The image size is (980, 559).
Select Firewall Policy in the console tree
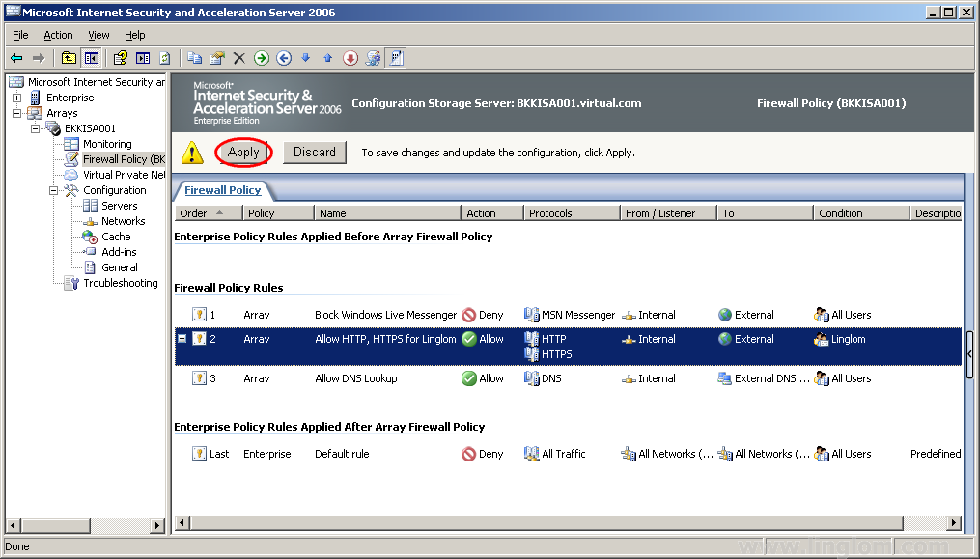click(x=124, y=159)
